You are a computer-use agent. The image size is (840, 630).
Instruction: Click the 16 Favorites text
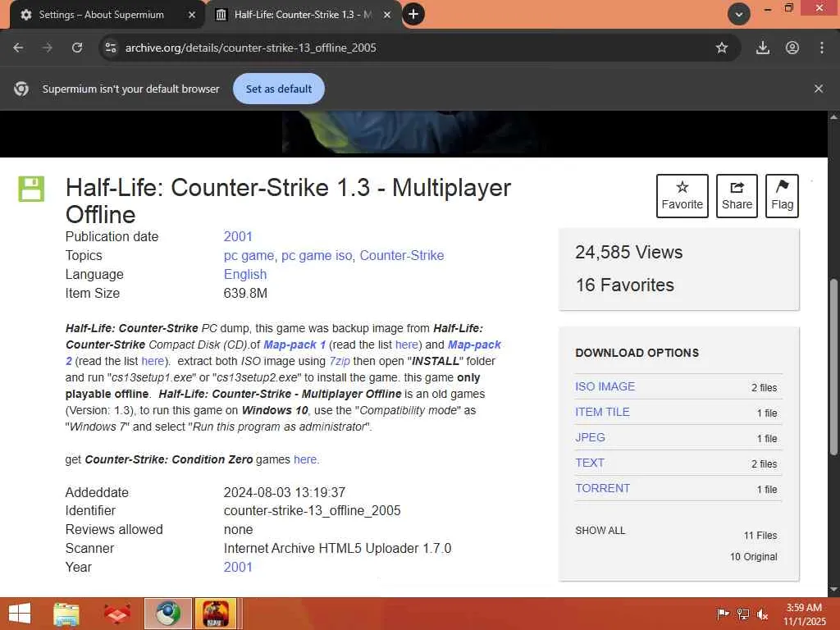coord(624,285)
